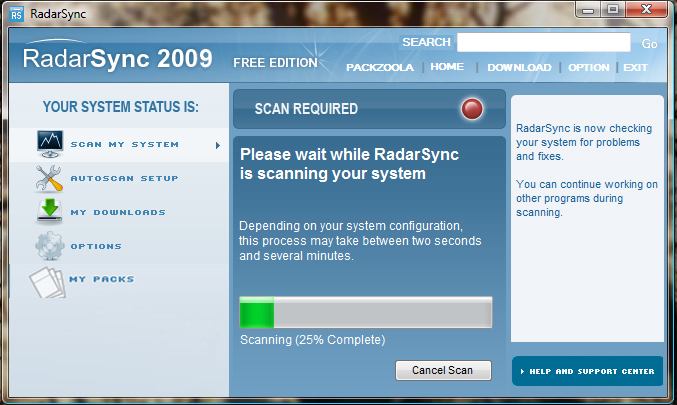Image resolution: width=677 pixels, height=405 pixels.
Task: Click the My Packs papers icon
Action: pos(47,282)
